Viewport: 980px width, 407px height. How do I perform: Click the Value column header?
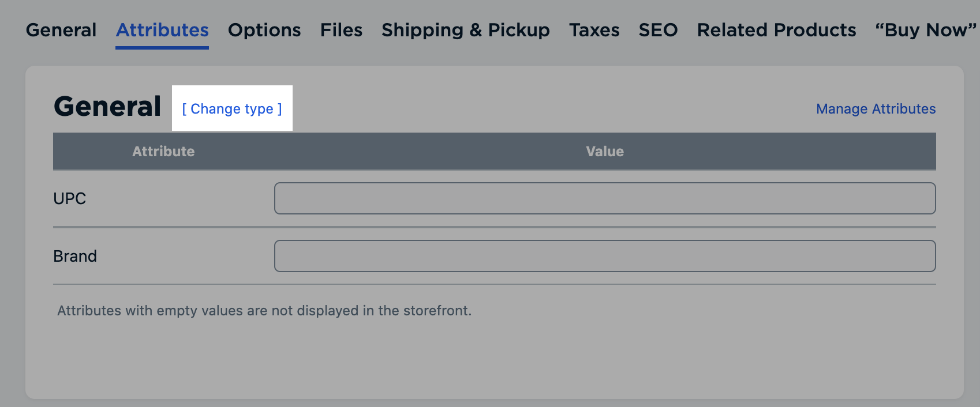tap(604, 151)
